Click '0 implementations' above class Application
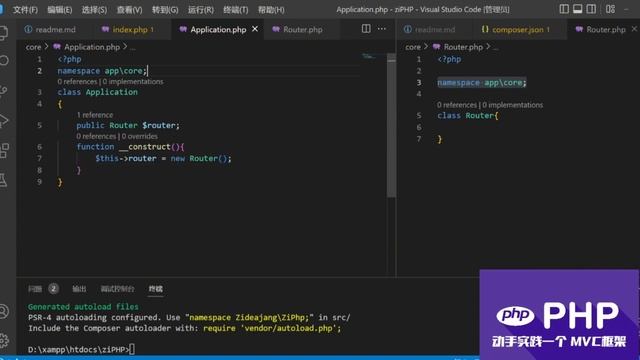This screenshot has height=360, width=640. pos(133,82)
